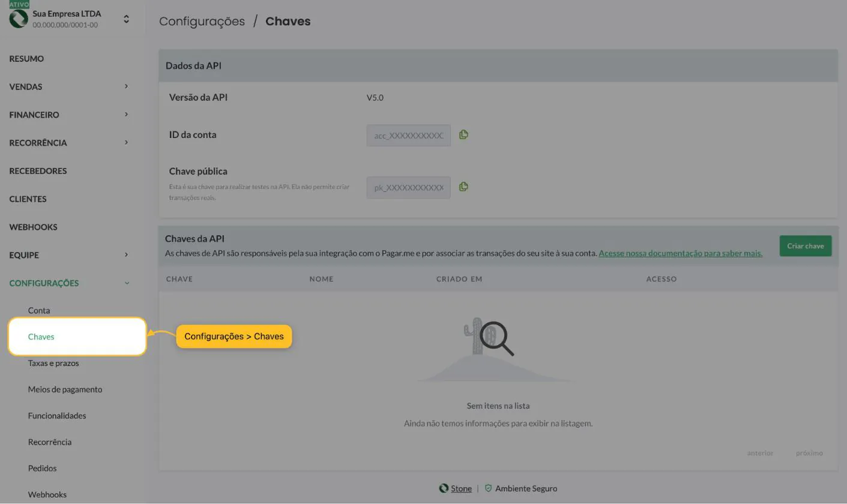Go to Recebedores in the sidebar
847x504 pixels.
pos(38,171)
